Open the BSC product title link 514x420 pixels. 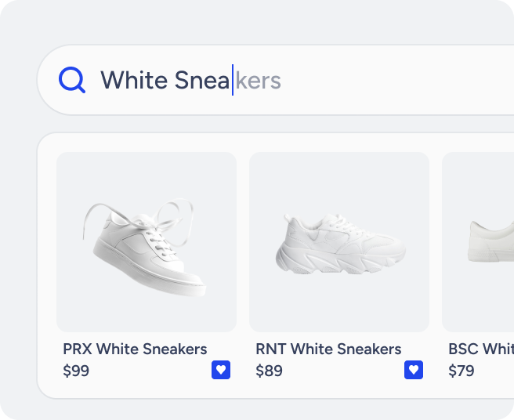tap(480, 349)
